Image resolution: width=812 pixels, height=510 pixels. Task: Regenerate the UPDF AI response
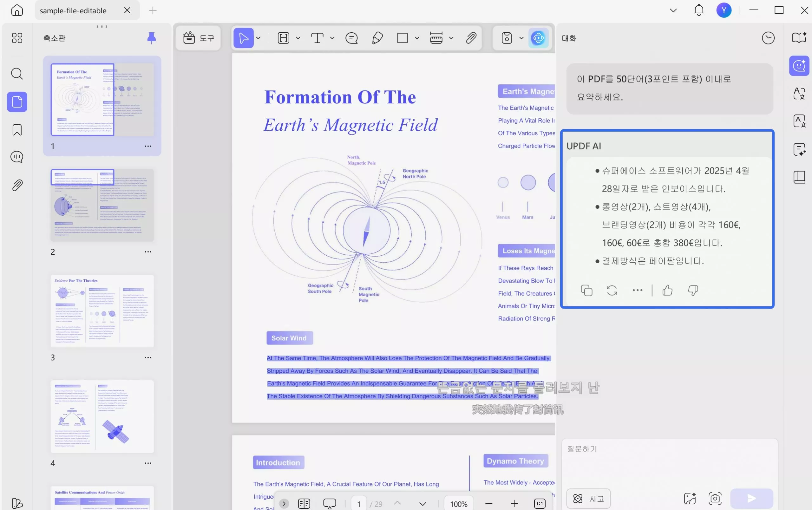click(x=612, y=290)
